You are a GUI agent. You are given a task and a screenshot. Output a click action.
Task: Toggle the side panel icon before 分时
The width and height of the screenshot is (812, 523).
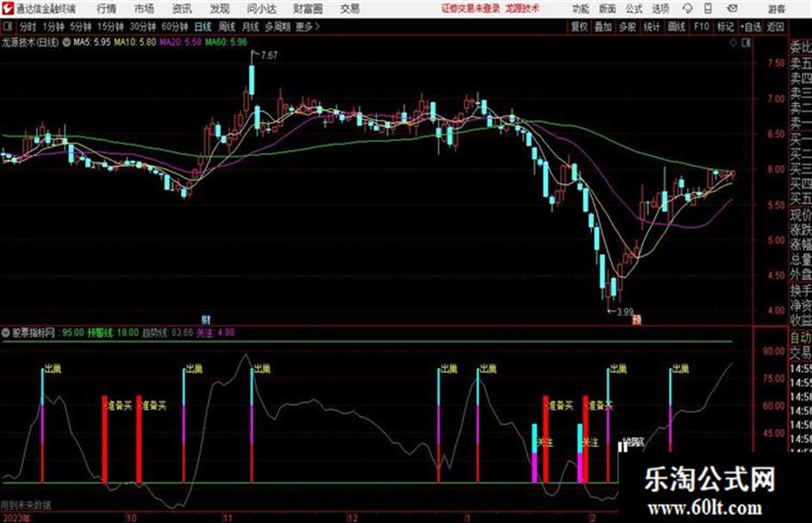[8, 27]
